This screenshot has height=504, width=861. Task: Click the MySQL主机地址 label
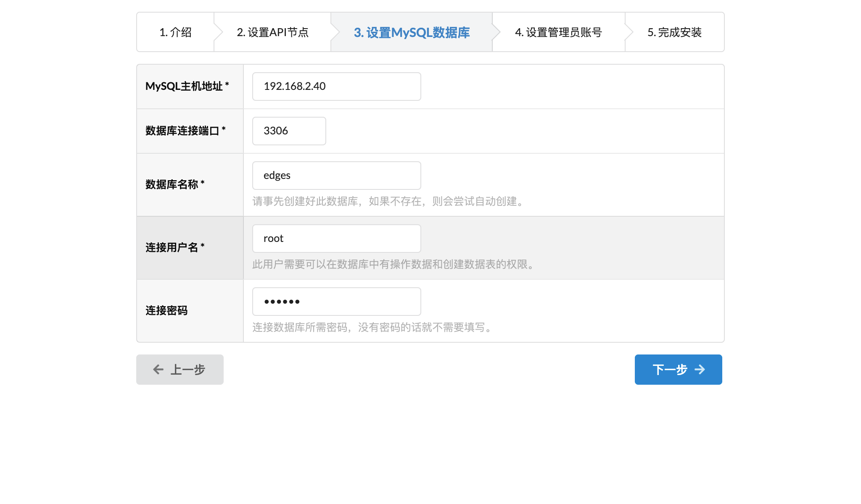[x=187, y=87]
